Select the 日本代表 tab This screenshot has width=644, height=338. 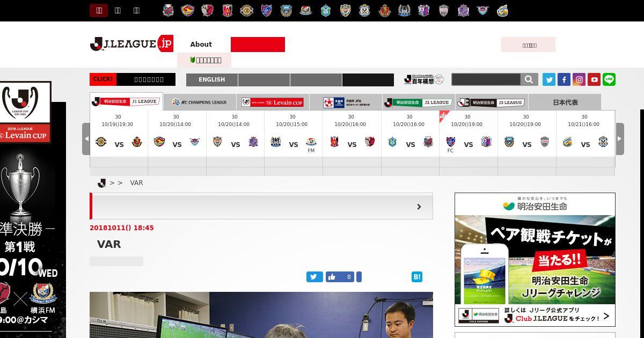(565, 102)
